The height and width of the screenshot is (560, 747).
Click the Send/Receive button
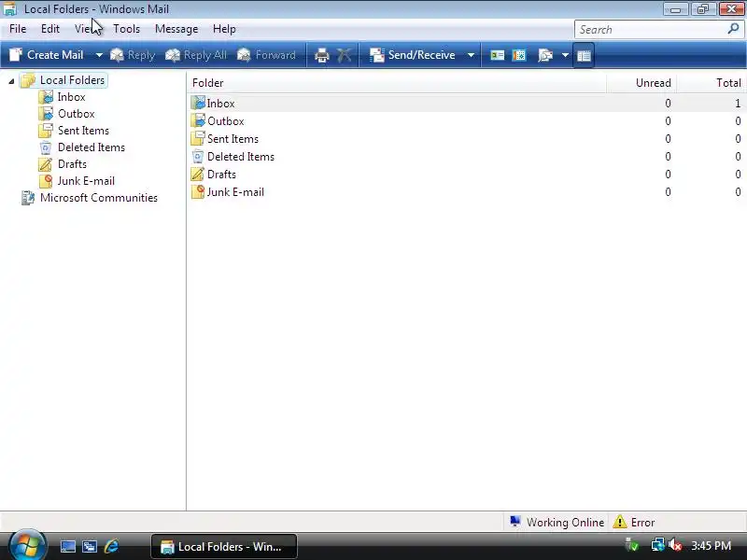pos(412,55)
